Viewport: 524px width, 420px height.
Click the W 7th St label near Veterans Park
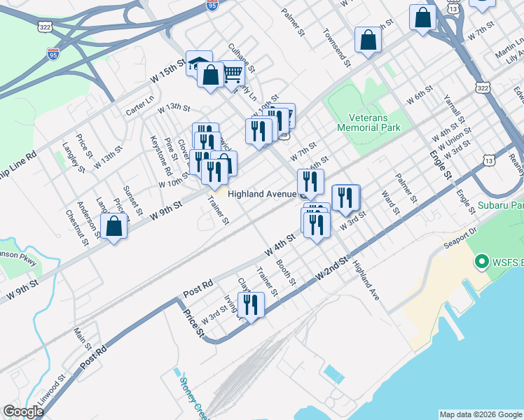click(x=303, y=152)
